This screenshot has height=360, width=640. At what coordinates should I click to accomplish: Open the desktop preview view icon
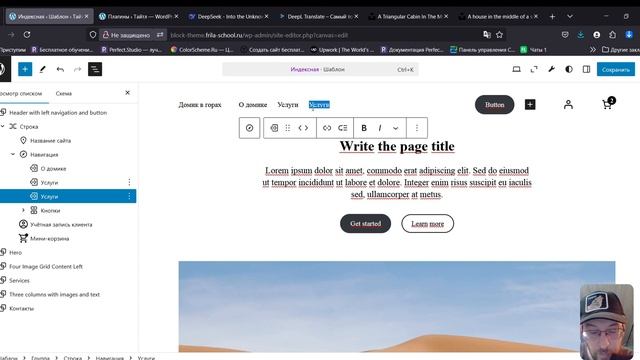coord(516,69)
